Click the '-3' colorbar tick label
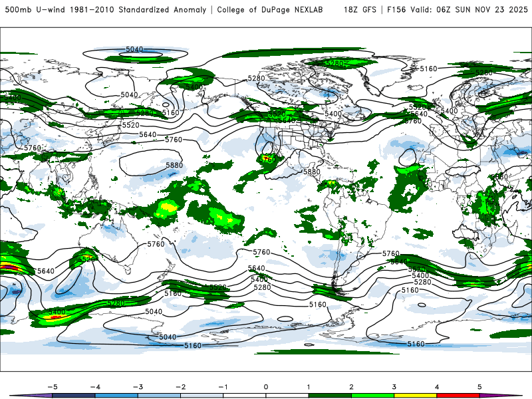 coord(138,387)
